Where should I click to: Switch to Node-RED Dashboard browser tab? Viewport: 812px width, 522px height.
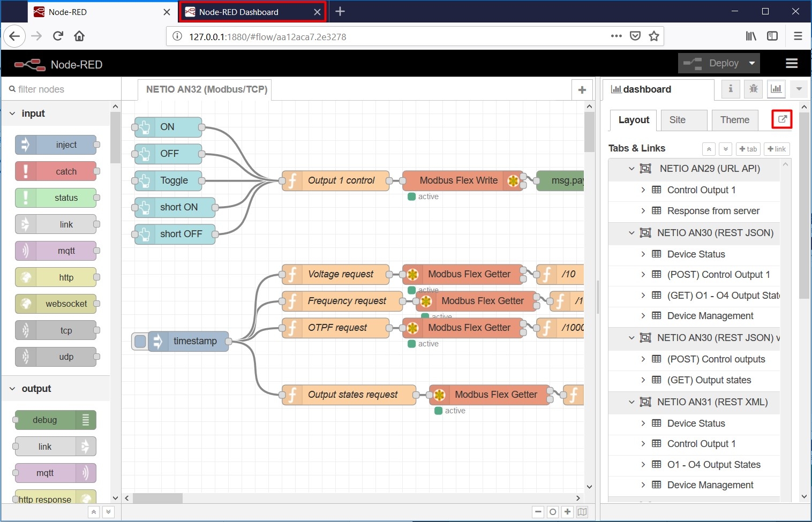[253, 12]
